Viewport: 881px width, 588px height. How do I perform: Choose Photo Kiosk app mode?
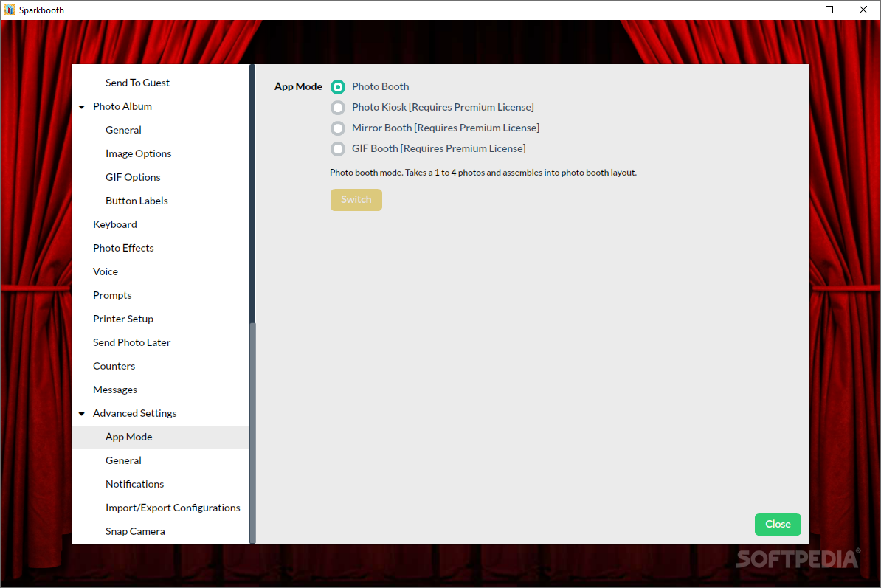338,107
